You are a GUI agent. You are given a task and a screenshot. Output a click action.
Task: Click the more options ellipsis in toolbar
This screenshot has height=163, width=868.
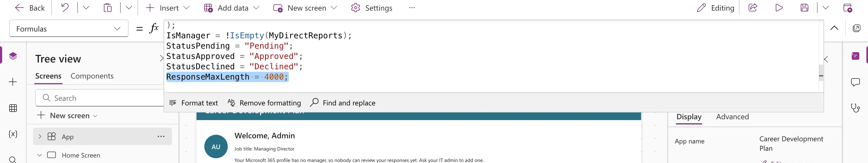tap(412, 7)
